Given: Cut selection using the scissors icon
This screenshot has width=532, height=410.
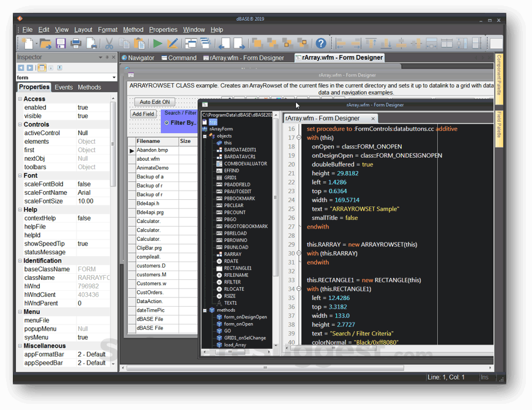Looking at the screenshot, I should (108, 43).
